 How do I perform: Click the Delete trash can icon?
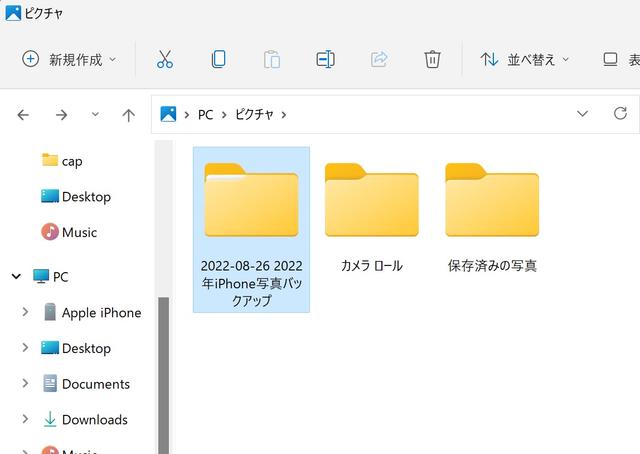click(432, 59)
